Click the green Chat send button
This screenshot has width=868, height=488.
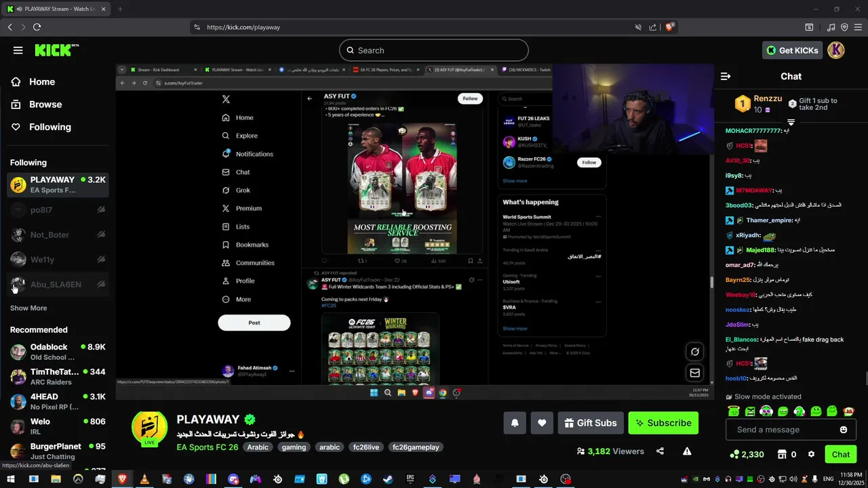pos(841,455)
